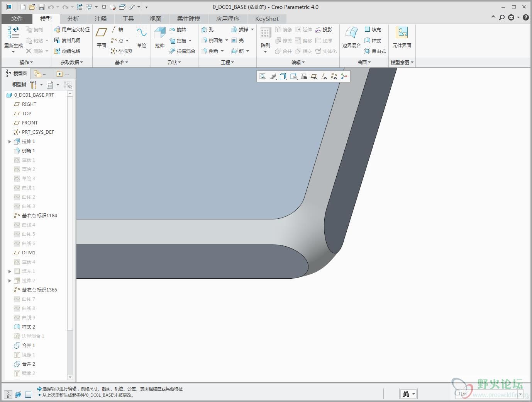Open the KeyShot tab
532x402 pixels.
tap(267, 19)
